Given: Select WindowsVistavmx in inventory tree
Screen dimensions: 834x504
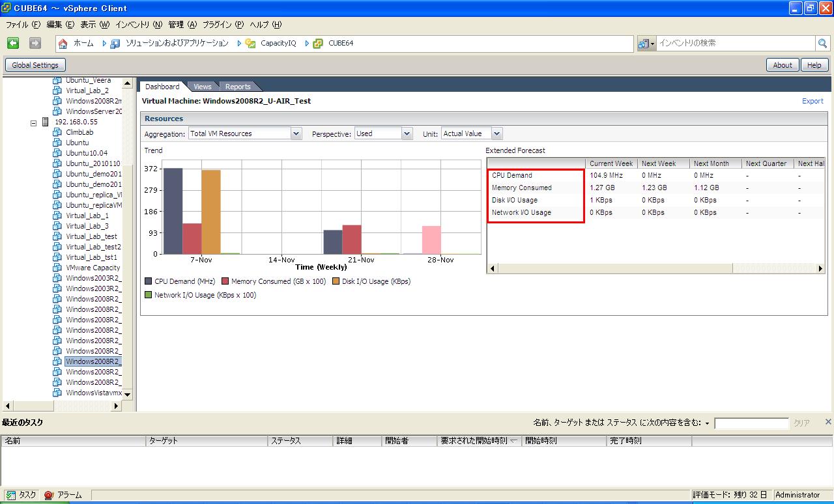Looking at the screenshot, I should coord(94,393).
